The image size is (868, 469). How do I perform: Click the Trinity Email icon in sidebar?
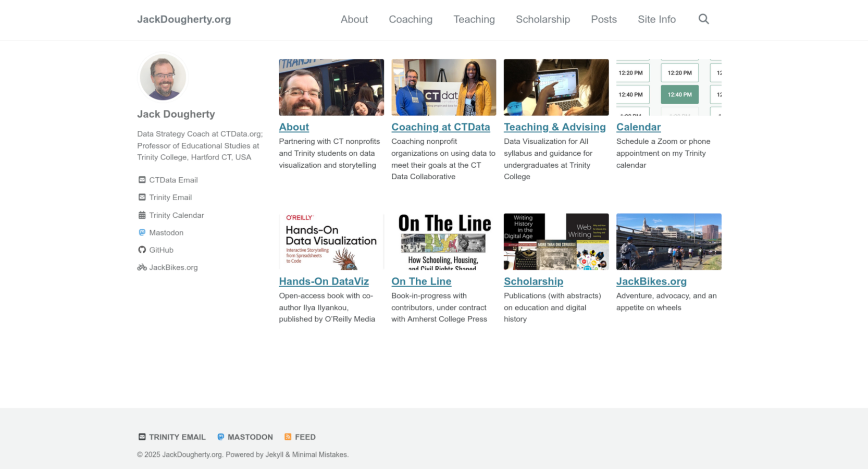pos(142,197)
